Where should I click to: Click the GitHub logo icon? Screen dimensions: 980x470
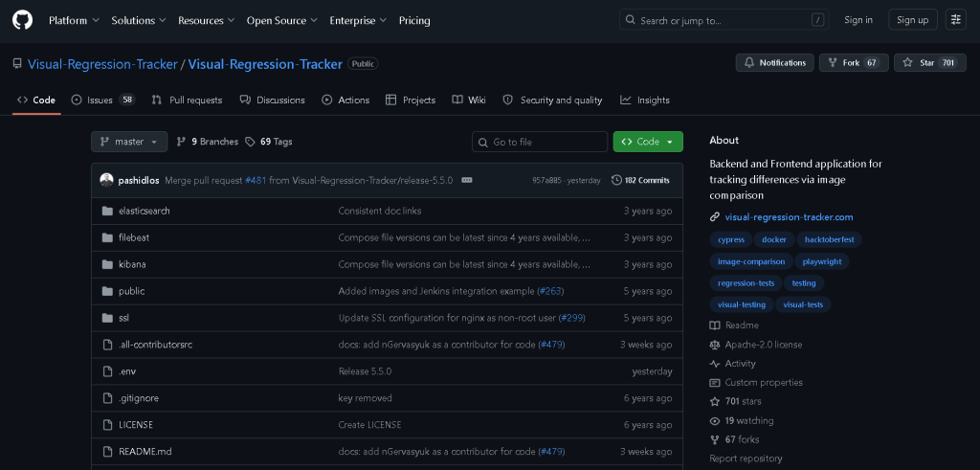(x=22, y=20)
